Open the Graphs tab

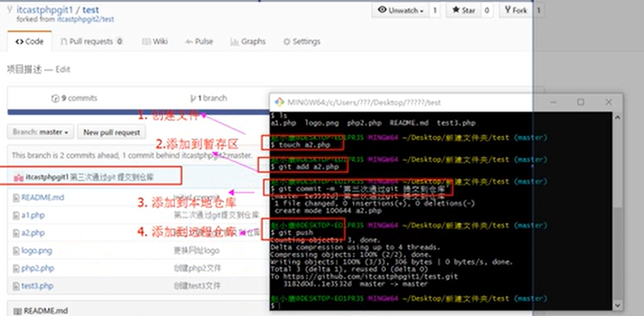(x=248, y=42)
